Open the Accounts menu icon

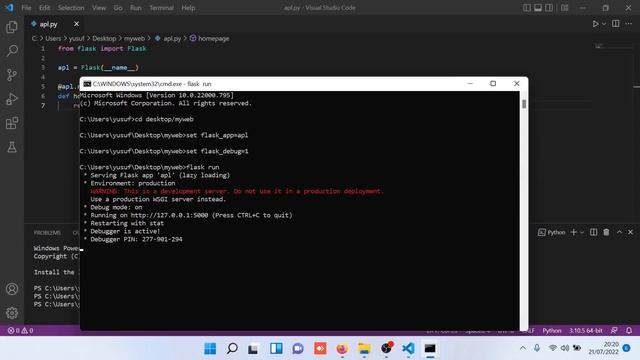(x=12, y=289)
